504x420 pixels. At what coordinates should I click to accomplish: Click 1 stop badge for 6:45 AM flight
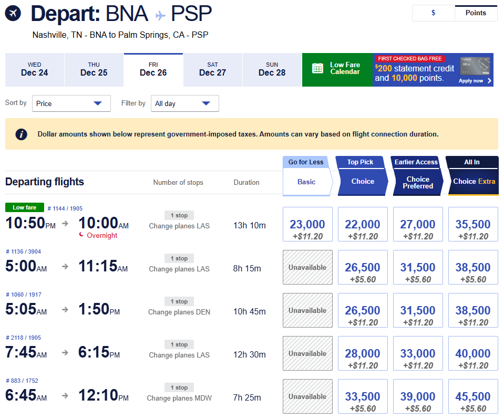pos(179,387)
